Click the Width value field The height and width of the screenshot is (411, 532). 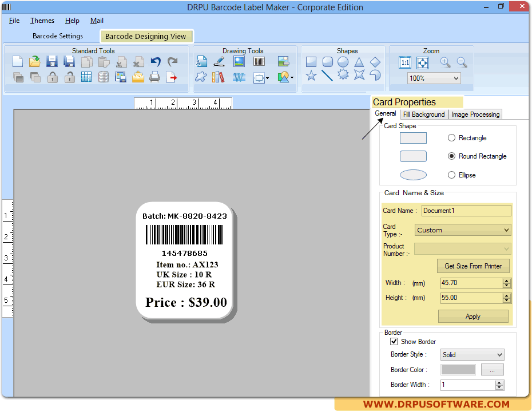[471, 283]
